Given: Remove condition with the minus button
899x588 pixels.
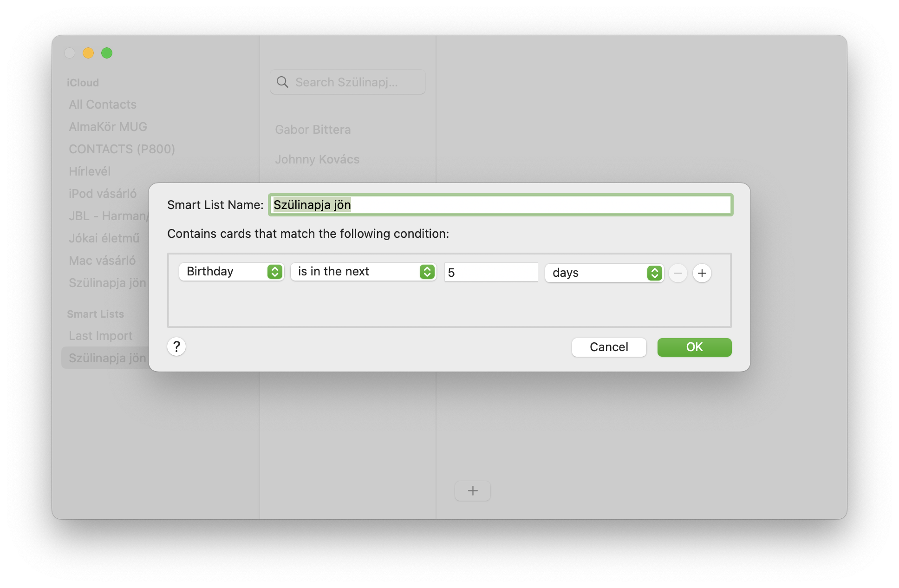Looking at the screenshot, I should click(678, 273).
